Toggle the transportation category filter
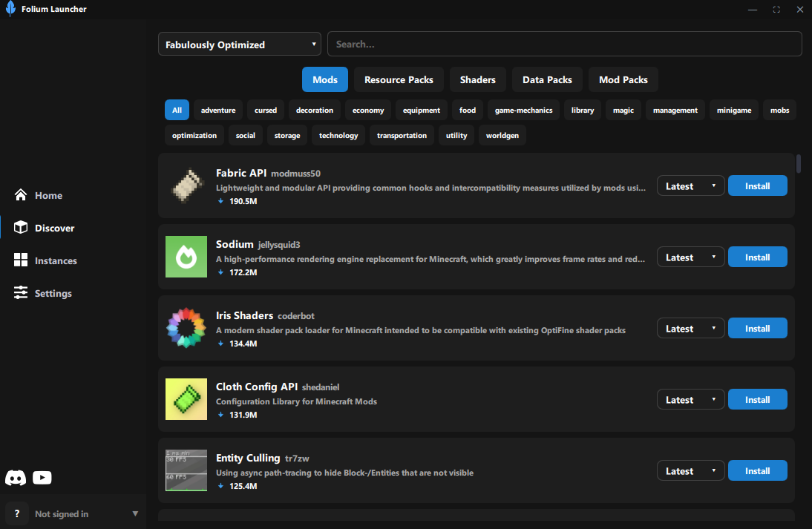The height and width of the screenshot is (529, 812). click(x=402, y=136)
